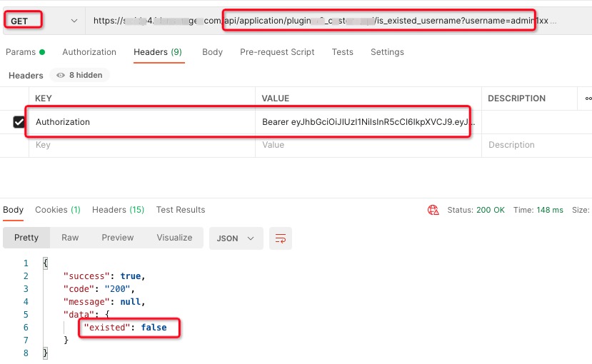Screen dimensions: 592x364
Task: Open the GET method dropdown
Action: (x=43, y=21)
